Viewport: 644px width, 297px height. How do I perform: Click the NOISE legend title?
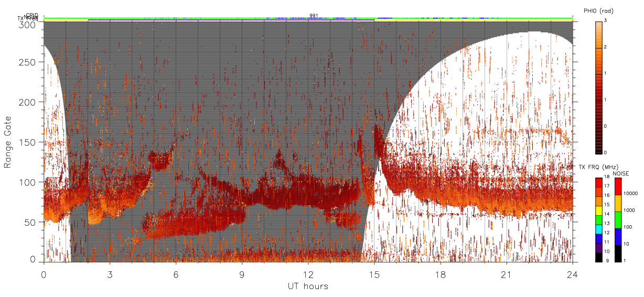point(620,173)
